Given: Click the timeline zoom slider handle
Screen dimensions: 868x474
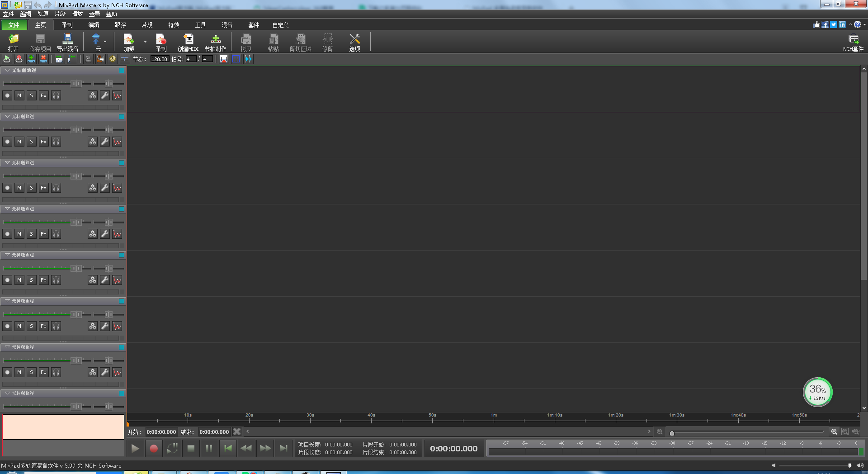Looking at the screenshot, I should tap(672, 433).
